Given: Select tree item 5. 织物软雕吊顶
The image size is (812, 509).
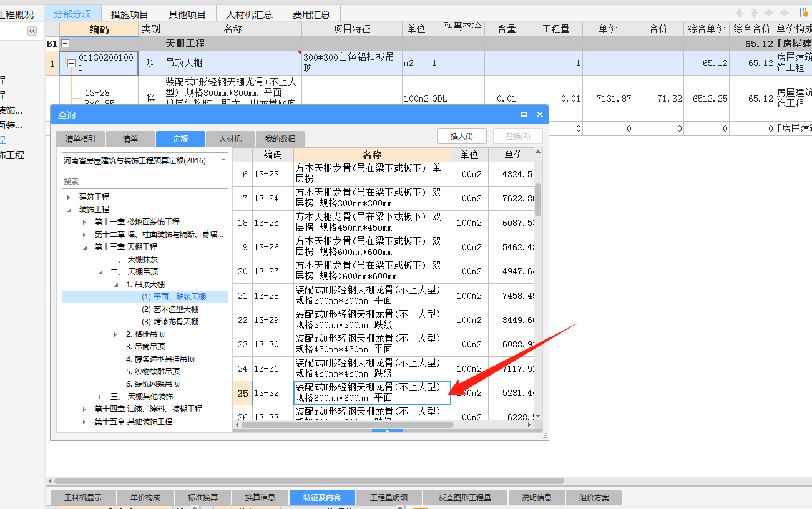Looking at the screenshot, I should pyautogui.click(x=153, y=372).
